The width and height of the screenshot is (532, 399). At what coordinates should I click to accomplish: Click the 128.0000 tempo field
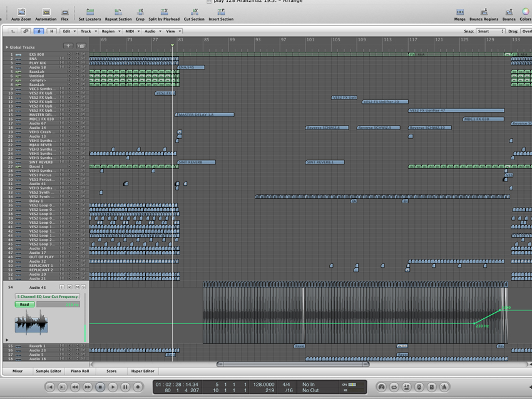pyautogui.click(x=263, y=385)
